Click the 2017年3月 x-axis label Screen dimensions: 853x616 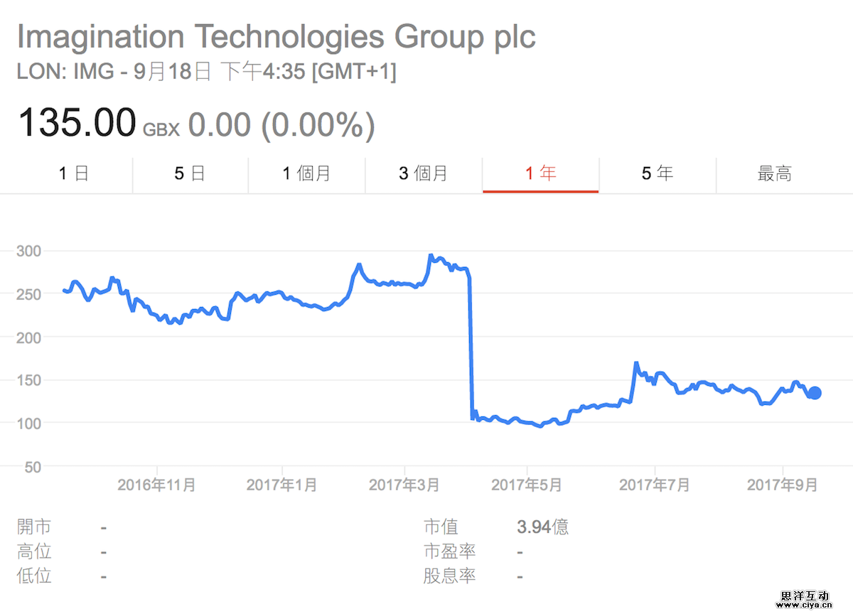pos(404,485)
